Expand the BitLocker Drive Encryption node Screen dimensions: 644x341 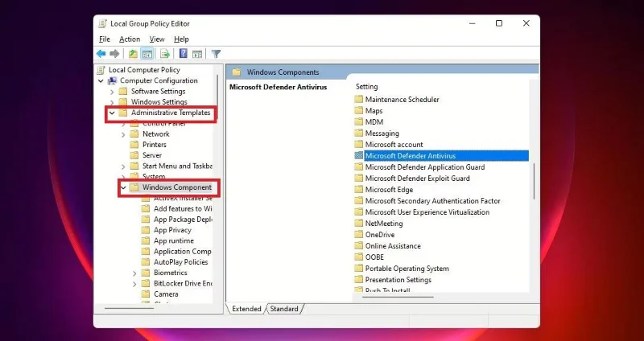coord(134,284)
